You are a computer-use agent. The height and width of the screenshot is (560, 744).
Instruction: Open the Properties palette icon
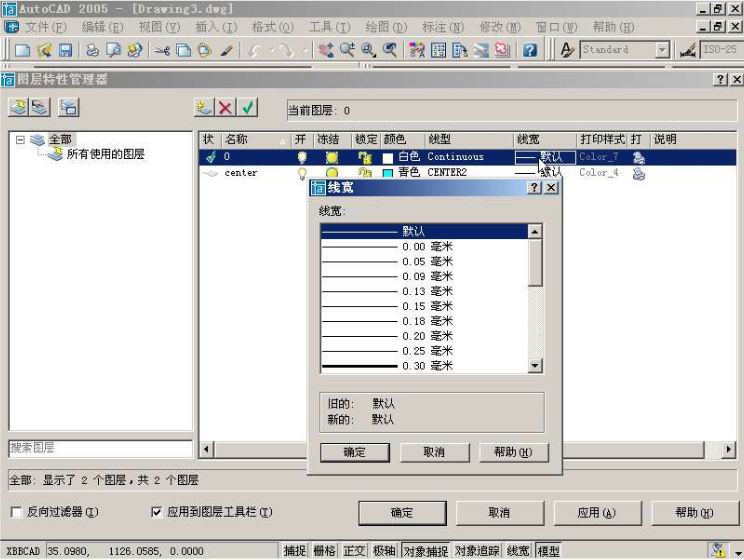tap(417, 49)
